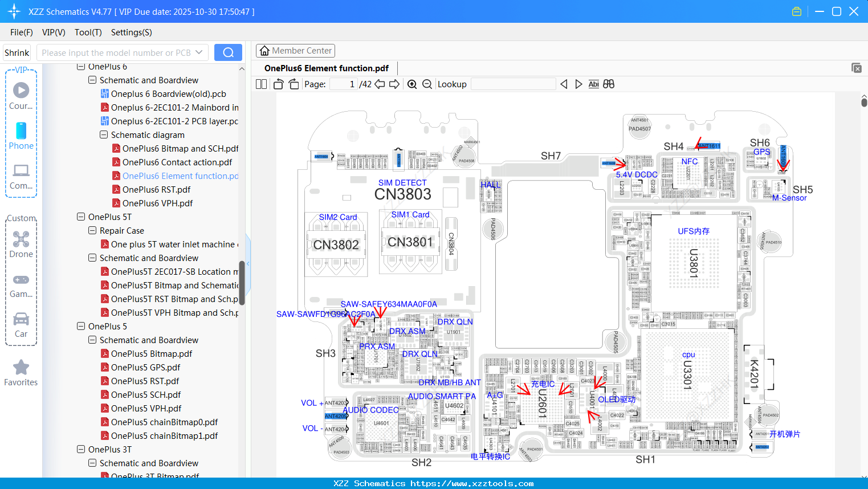Click the page number field
868x489 pixels.
click(344, 84)
